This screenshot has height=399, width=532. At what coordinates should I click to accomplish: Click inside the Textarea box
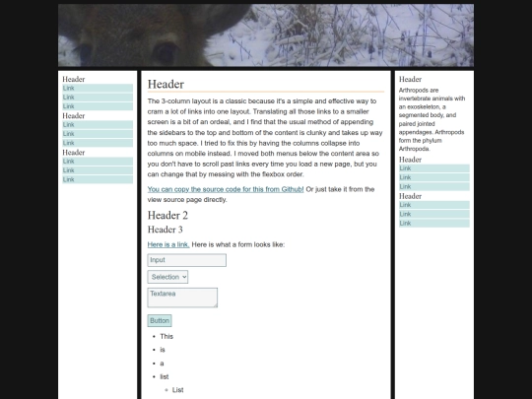[182, 298]
